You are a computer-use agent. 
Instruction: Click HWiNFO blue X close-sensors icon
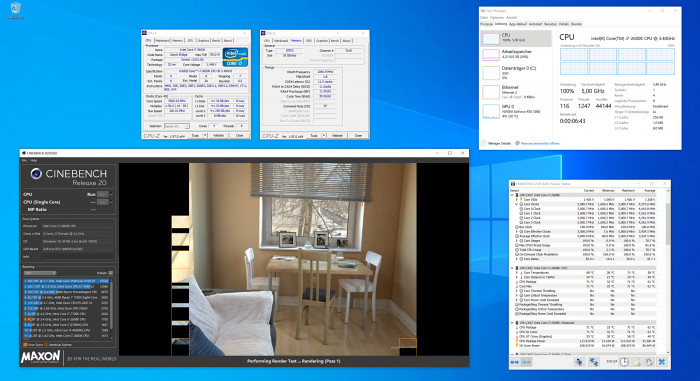(662, 362)
